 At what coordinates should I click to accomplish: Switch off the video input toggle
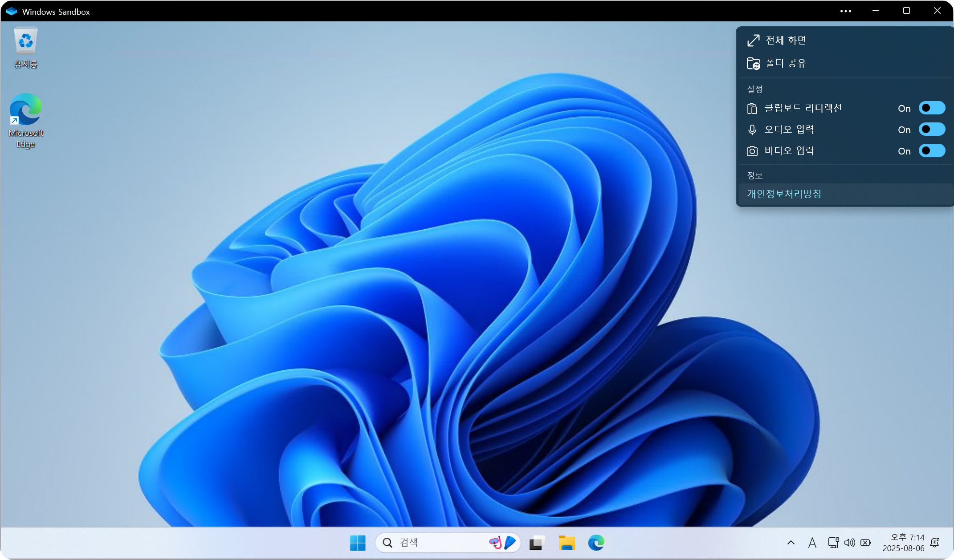932,151
